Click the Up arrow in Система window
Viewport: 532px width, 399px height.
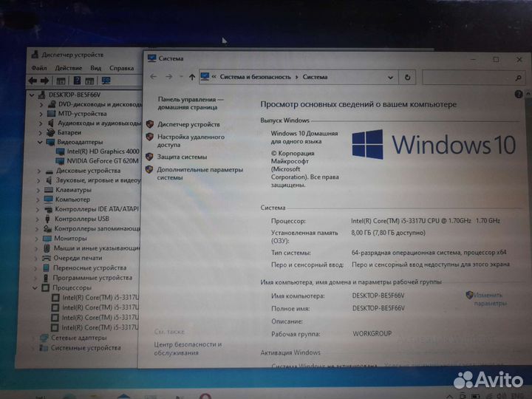coord(192,77)
